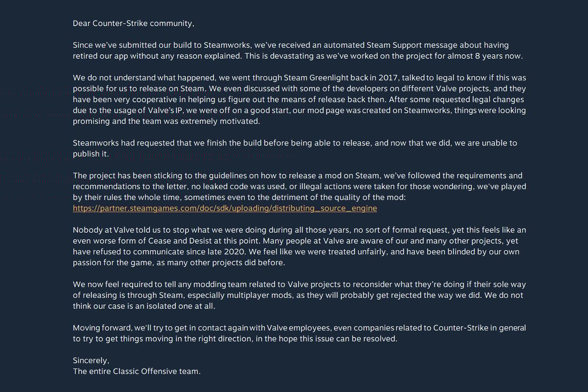Click the paragraph starting 'We now feel required to tell'

[x=300, y=295]
